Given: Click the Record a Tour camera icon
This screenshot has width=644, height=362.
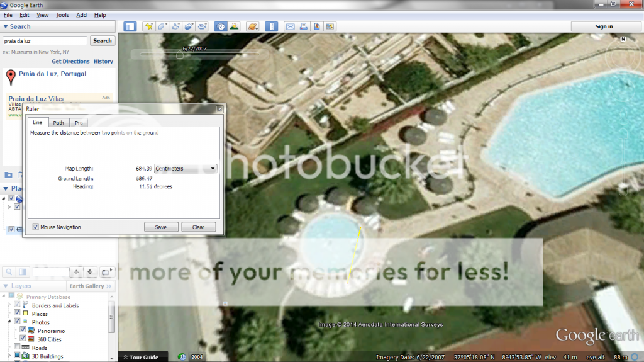Looking at the screenshot, I should [203, 26].
